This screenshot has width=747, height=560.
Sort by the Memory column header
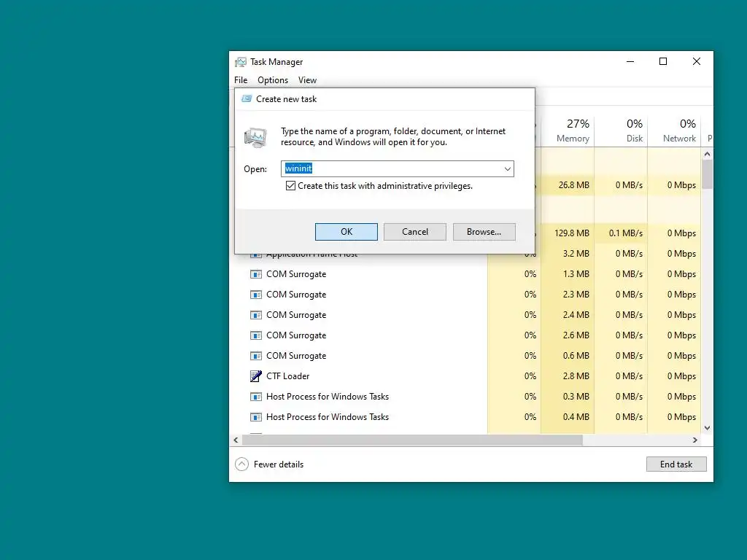point(568,131)
